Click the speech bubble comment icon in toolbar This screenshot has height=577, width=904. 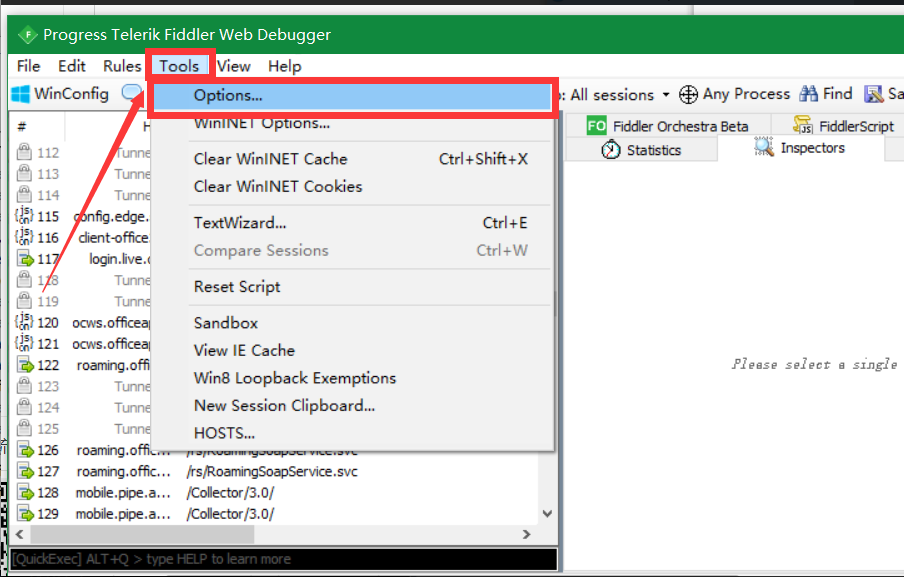[x=131, y=93]
